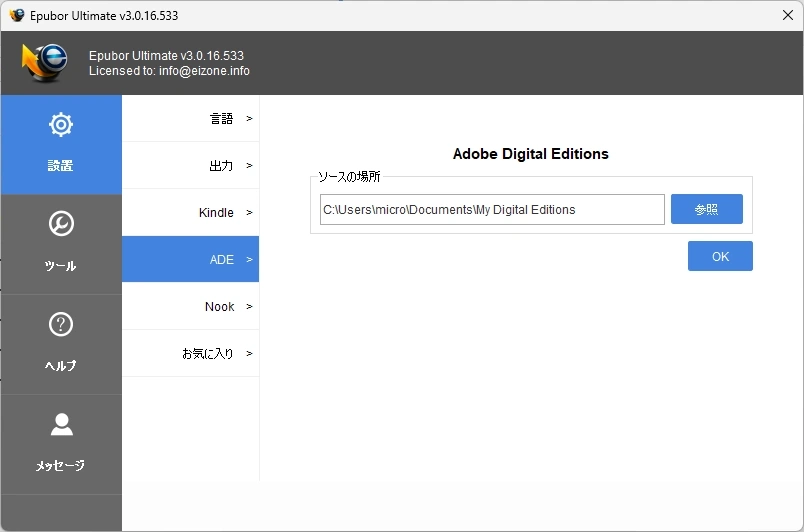Expand the chevron next to 出力
Image resolution: width=804 pixels, height=532 pixels.
[249, 166]
